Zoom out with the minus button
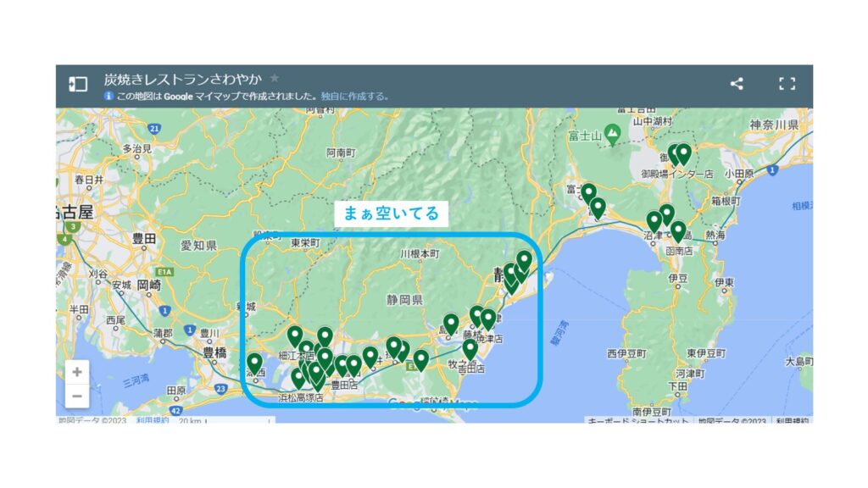The image size is (868, 488). (77, 396)
